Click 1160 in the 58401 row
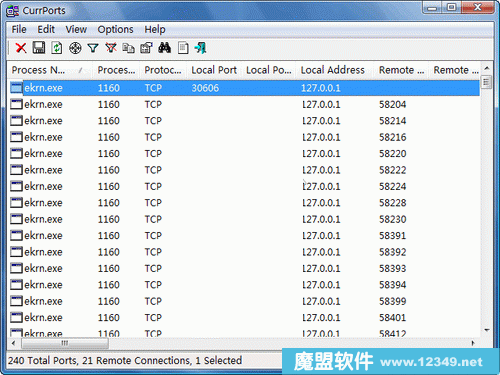This screenshot has height=375, width=500. 109,318
